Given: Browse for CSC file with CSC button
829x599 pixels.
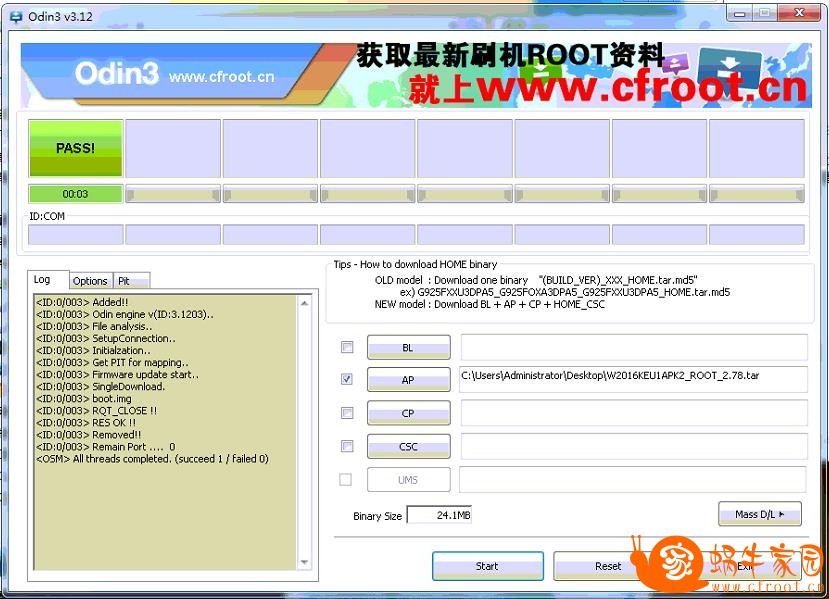Looking at the screenshot, I should [409, 446].
